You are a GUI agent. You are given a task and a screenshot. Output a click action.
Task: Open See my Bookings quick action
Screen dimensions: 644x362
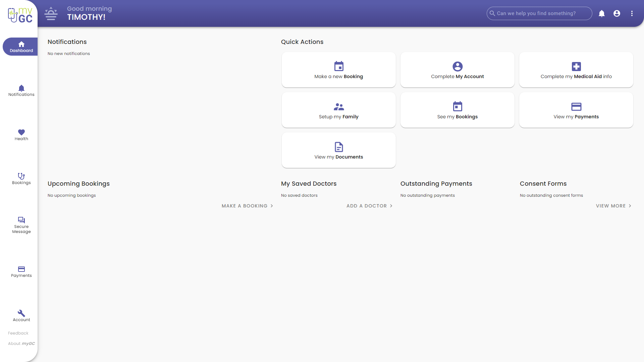click(x=457, y=110)
